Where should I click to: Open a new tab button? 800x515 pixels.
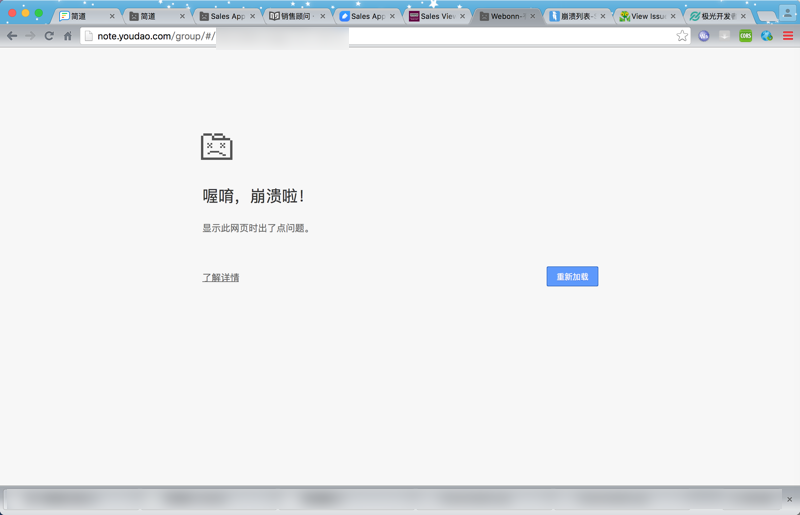tap(766, 16)
